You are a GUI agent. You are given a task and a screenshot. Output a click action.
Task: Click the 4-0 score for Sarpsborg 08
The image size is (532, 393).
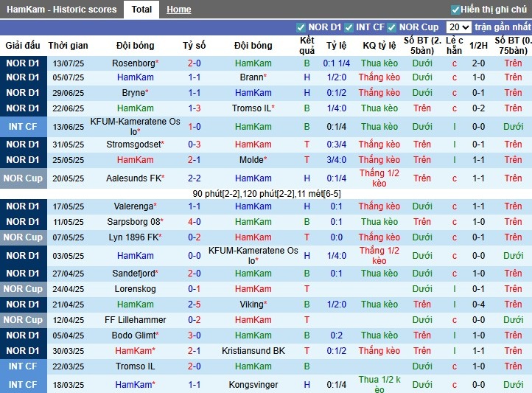(195, 222)
